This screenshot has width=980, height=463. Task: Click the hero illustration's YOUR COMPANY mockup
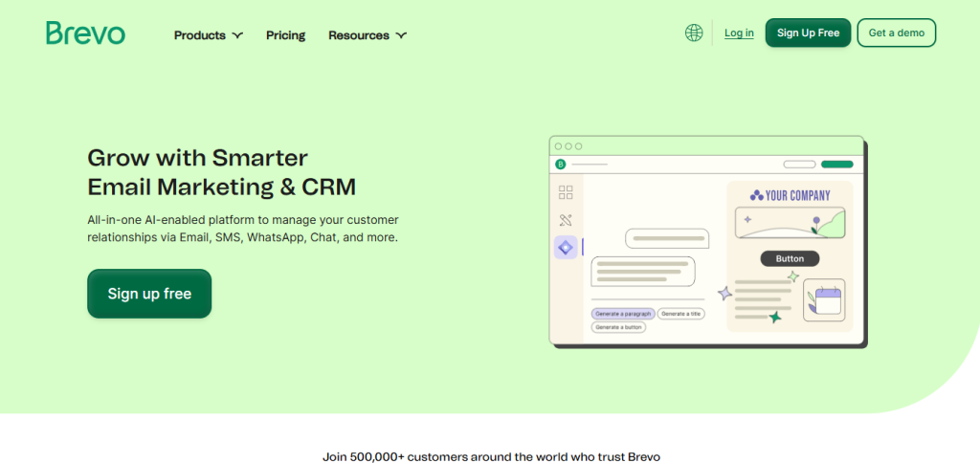click(x=790, y=256)
